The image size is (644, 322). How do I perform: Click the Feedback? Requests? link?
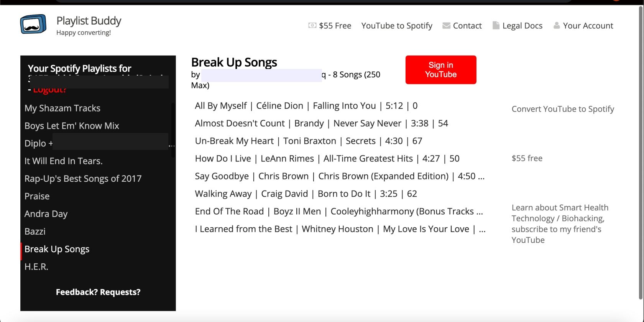(x=98, y=292)
